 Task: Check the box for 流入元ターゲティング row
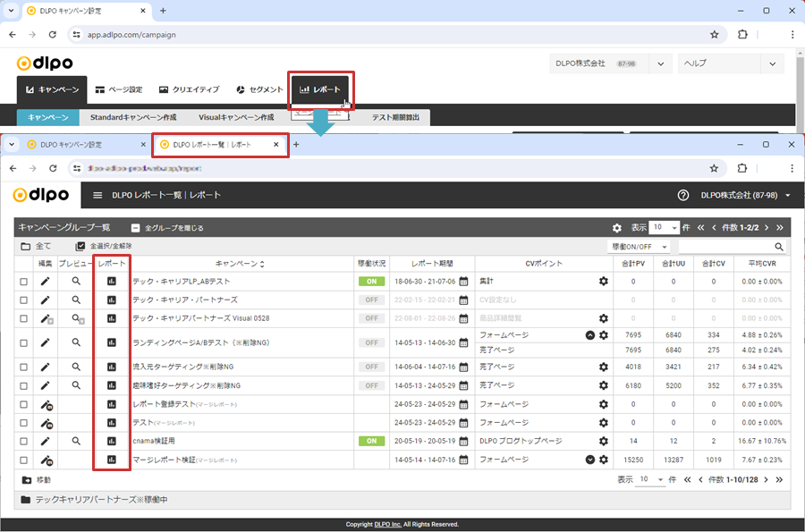[x=23, y=367]
